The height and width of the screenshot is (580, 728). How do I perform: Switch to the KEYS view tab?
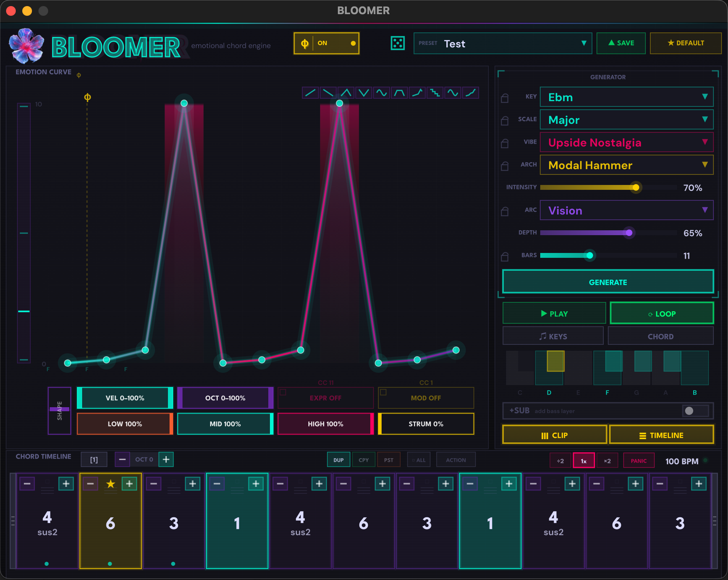click(x=553, y=336)
